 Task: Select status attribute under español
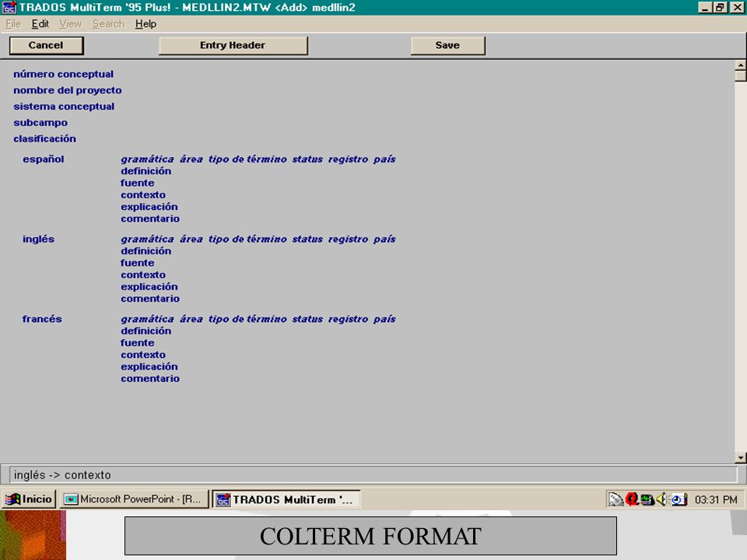(307, 159)
